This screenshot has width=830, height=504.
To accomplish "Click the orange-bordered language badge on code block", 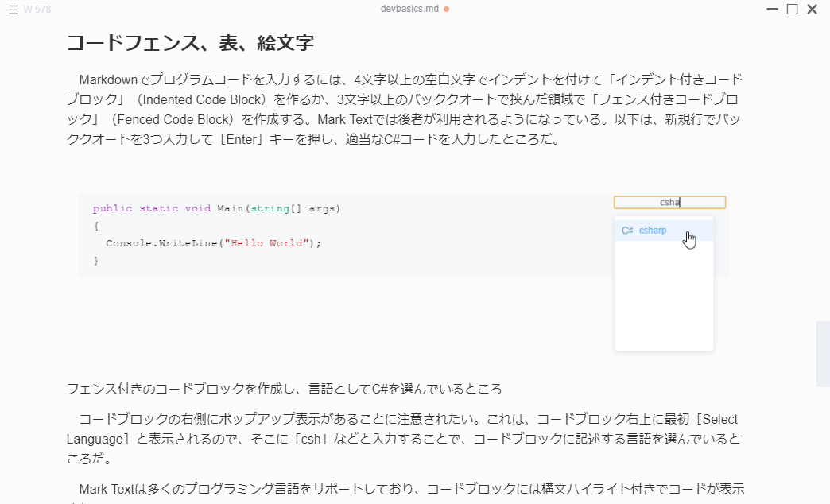I will pyautogui.click(x=669, y=202).
